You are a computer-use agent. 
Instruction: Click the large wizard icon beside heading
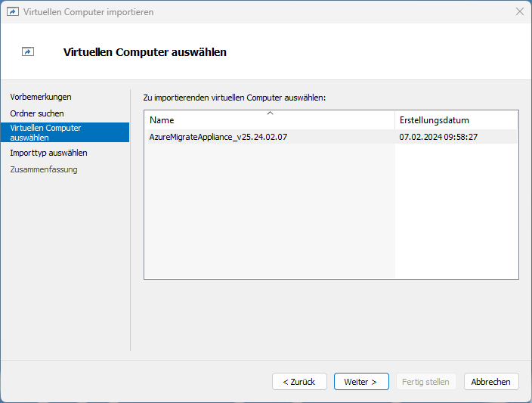[28, 51]
